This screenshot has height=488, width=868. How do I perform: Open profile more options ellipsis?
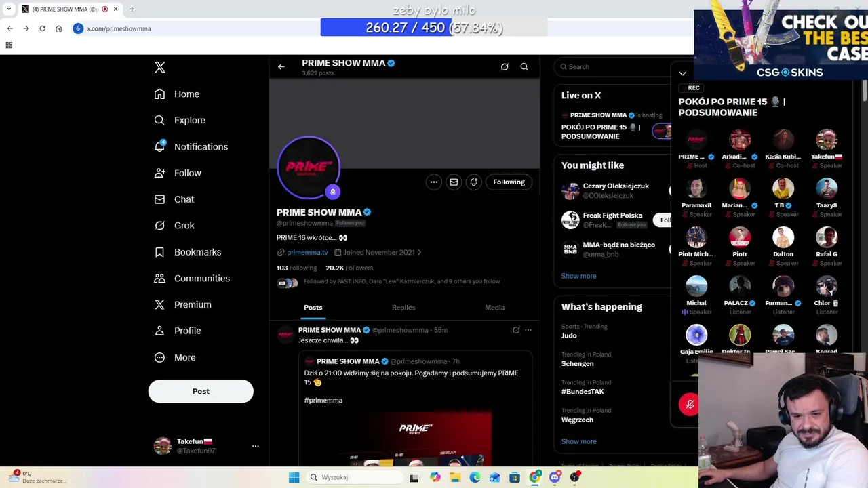tap(434, 182)
